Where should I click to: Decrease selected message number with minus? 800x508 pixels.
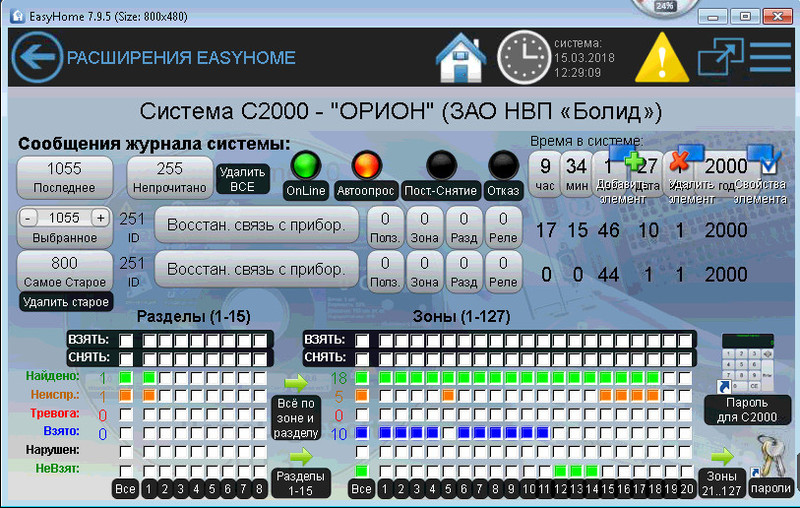click(29, 218)
